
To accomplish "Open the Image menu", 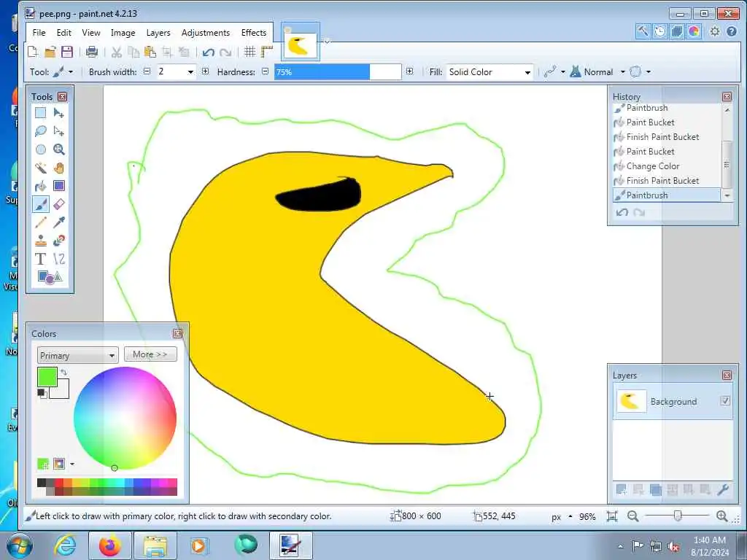I will coord(123,32).
